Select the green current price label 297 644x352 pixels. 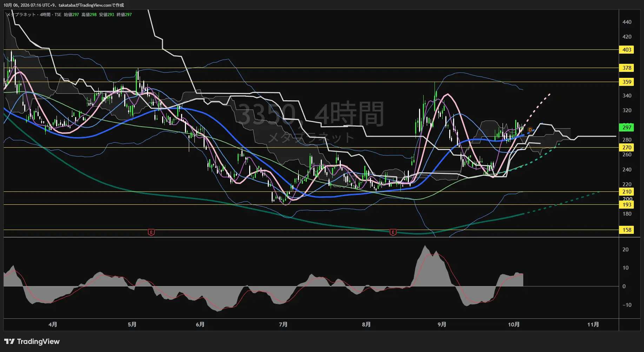point(627,127)
